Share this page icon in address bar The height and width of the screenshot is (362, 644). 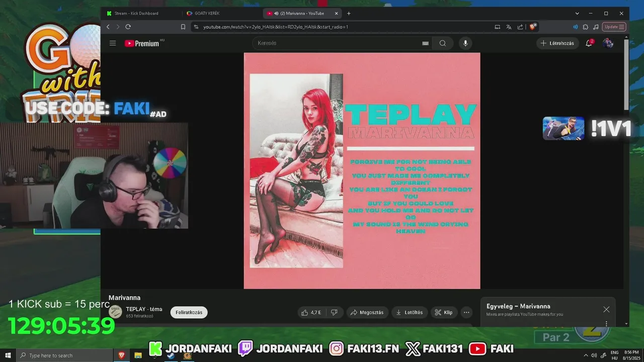pos(520,27)
